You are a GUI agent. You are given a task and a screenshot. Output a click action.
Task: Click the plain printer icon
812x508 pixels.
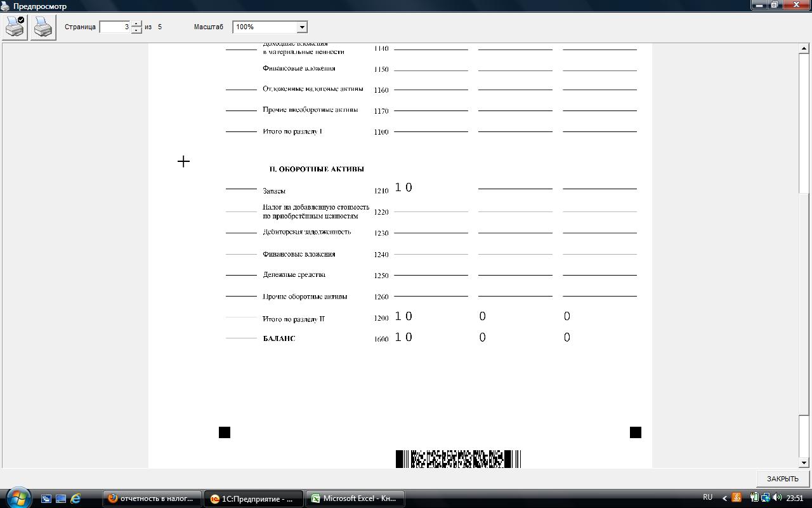click(x=43, y=27)
